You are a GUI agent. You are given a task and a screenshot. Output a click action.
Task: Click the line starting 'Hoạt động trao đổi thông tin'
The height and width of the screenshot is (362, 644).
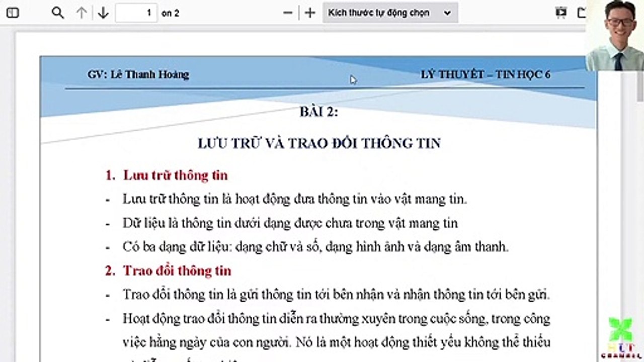337,319
